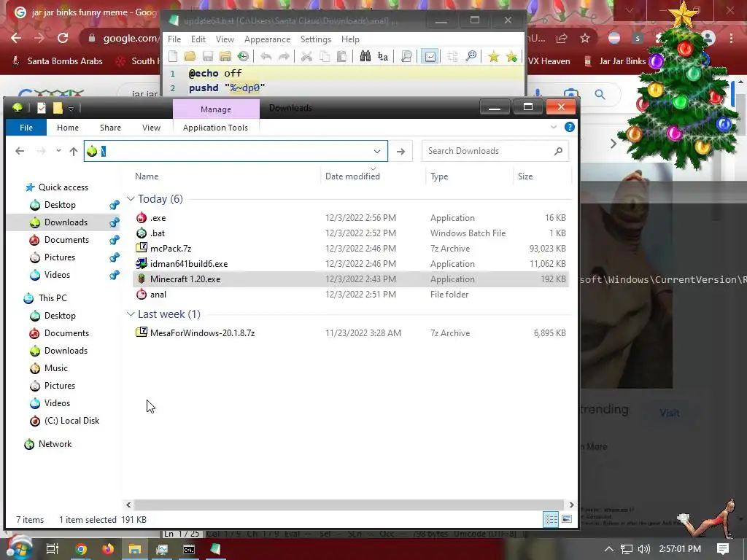
Task: Switch to Details view in Explorer
Action: pos(551,519)
